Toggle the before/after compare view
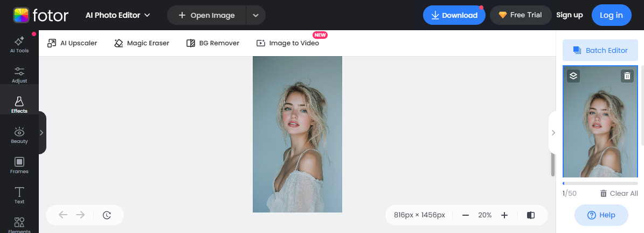Image resolution: width=644 pixels, height=233 pixels. [x=531, y=215]
